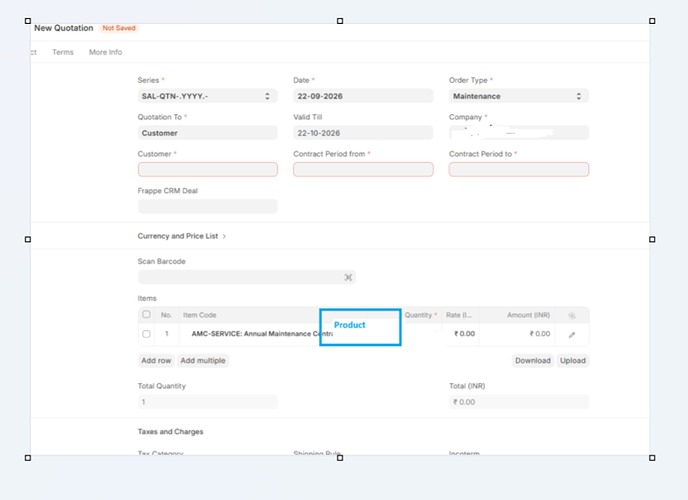Screen dimensions: 688x500
Task: Click the Company field
Action: pos(519,133)
